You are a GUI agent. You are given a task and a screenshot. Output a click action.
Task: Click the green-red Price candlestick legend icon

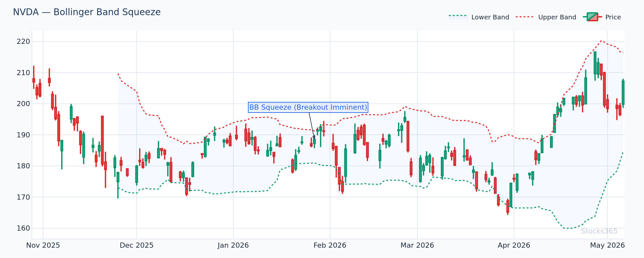tap(592, 17)
